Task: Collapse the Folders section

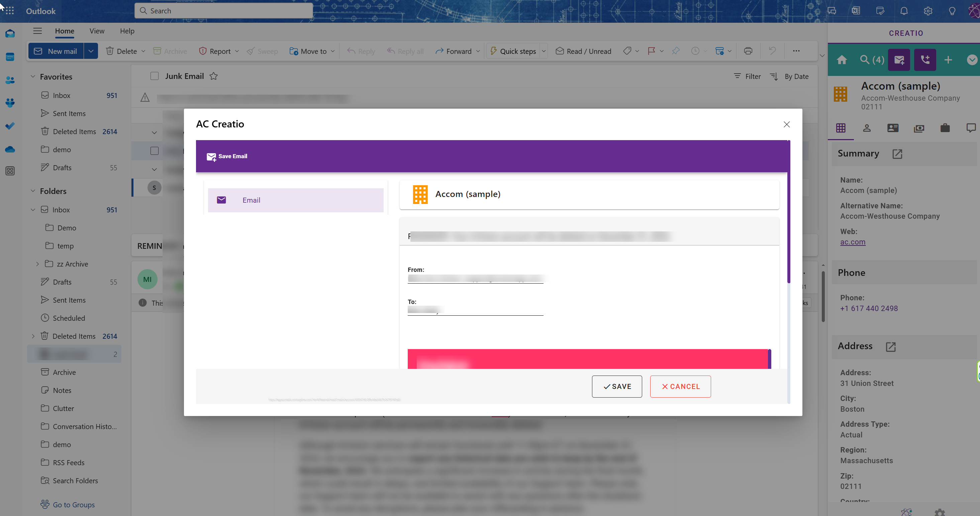Action: tap(33, 191)
